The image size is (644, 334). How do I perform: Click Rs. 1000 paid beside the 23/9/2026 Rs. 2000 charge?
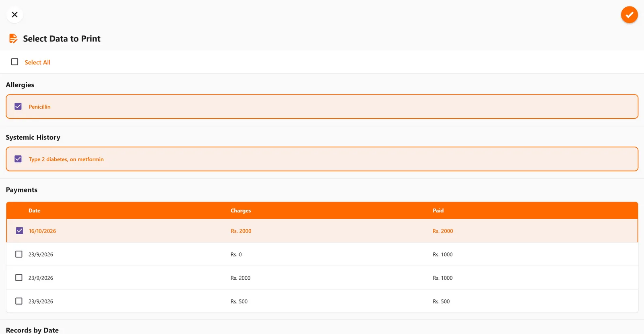coord(443,278)
